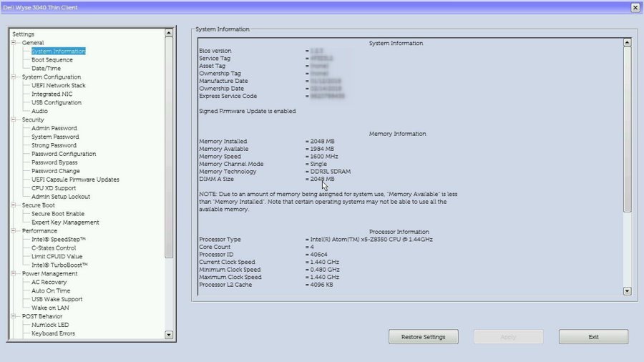Collapse the Secure Boot tree node
Viewport: 644px width, 362px height.
click(x=14, y=205)
